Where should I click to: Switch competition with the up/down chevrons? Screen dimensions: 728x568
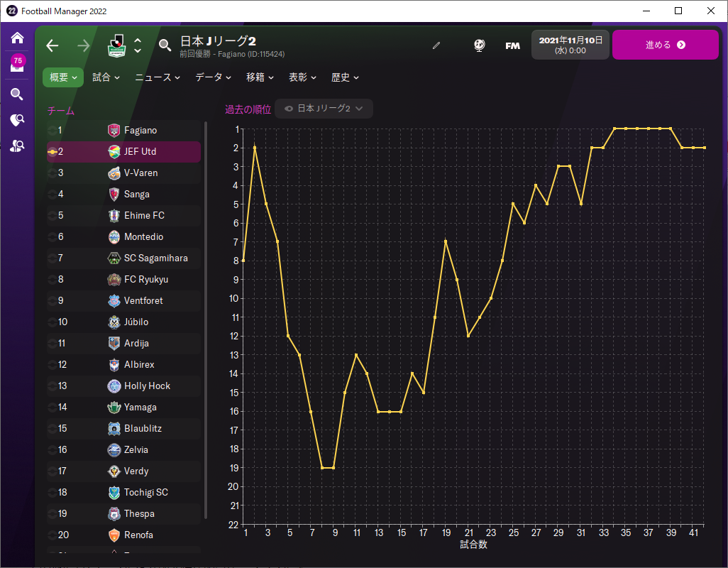[138, 45]
